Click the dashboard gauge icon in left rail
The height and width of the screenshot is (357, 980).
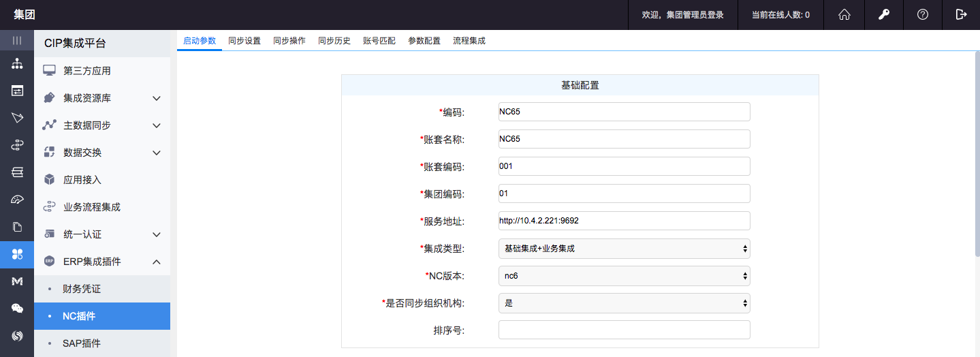17,200
